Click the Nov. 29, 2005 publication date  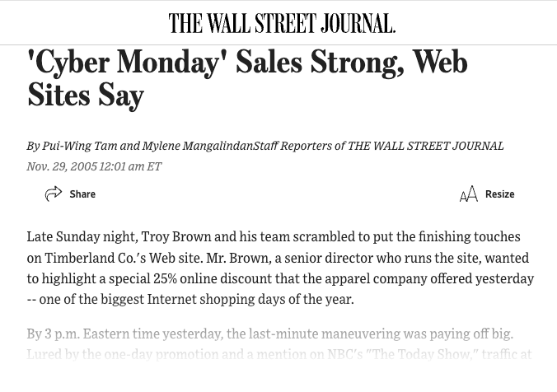(62, 166)
